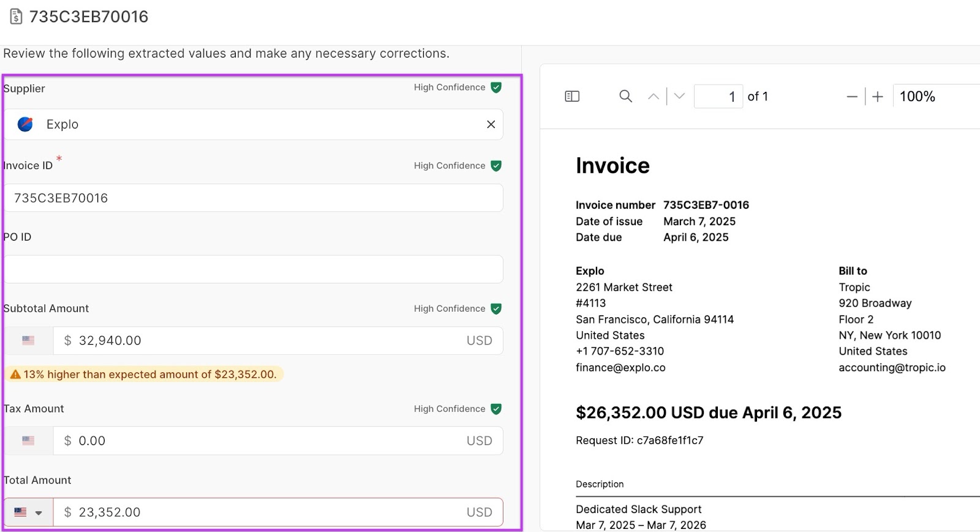Click the Supplier field label
This screenshot has height=532, width=980.
click(24, 89)
